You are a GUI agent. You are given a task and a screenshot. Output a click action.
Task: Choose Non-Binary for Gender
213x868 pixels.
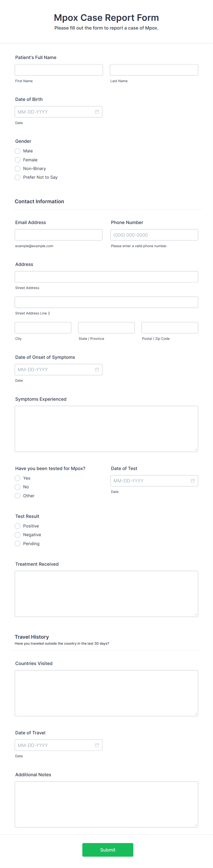click(17, 168)
